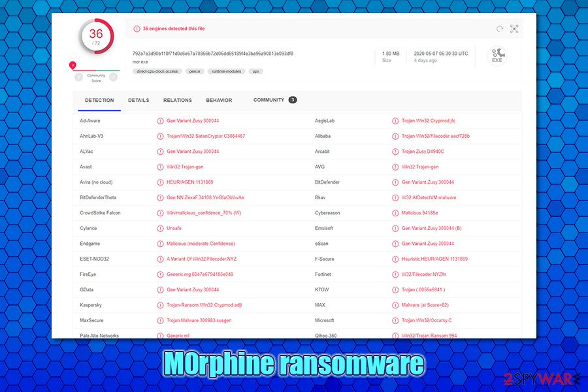The height and width of the screenshot is (392, 588).
Task: Click the Ad-Aware detection alert icon
Action: pos(160,121)
